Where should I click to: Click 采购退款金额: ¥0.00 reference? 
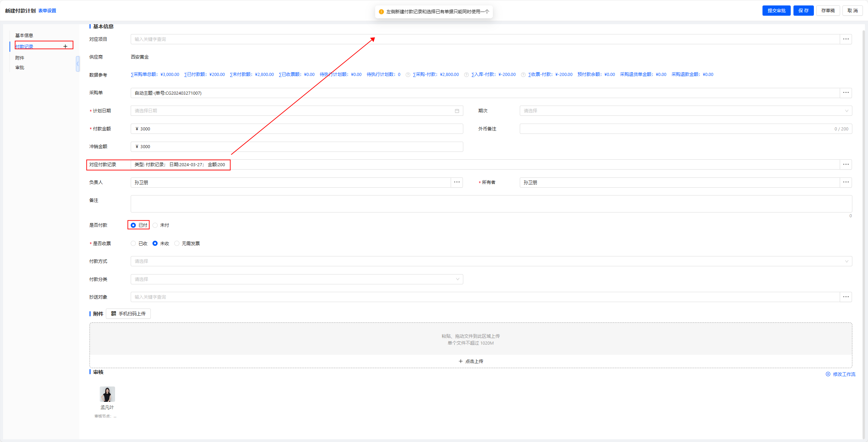(x=692, y=75)
